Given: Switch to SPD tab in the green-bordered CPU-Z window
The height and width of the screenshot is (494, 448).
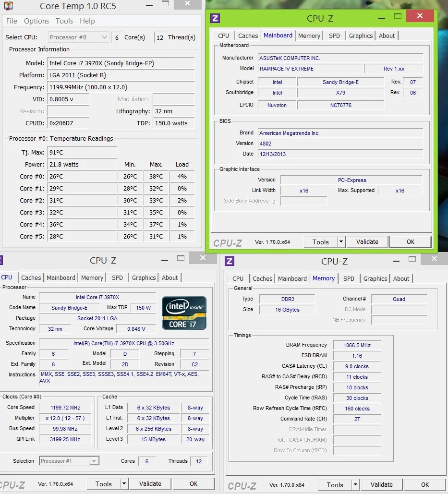Looking at the screenshot, I should point(334,36).
